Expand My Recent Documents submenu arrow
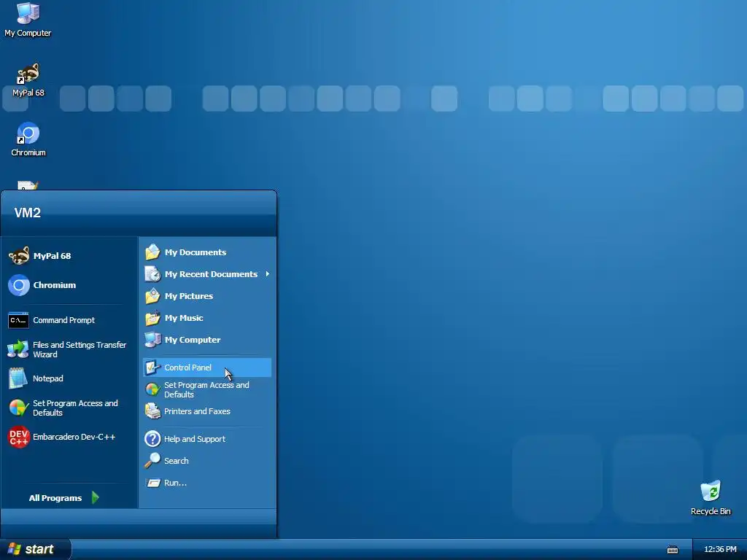The image size is (747, 560). 268,274
